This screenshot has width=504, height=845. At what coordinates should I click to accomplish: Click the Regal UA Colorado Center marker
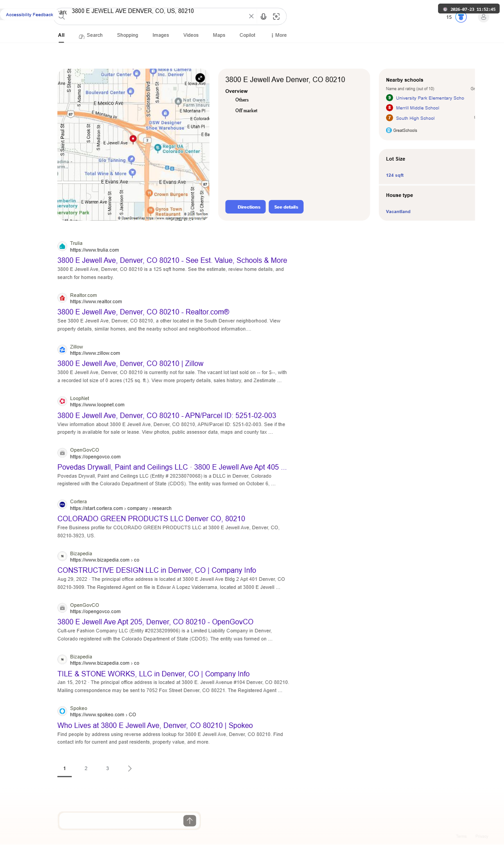point(157,148)
